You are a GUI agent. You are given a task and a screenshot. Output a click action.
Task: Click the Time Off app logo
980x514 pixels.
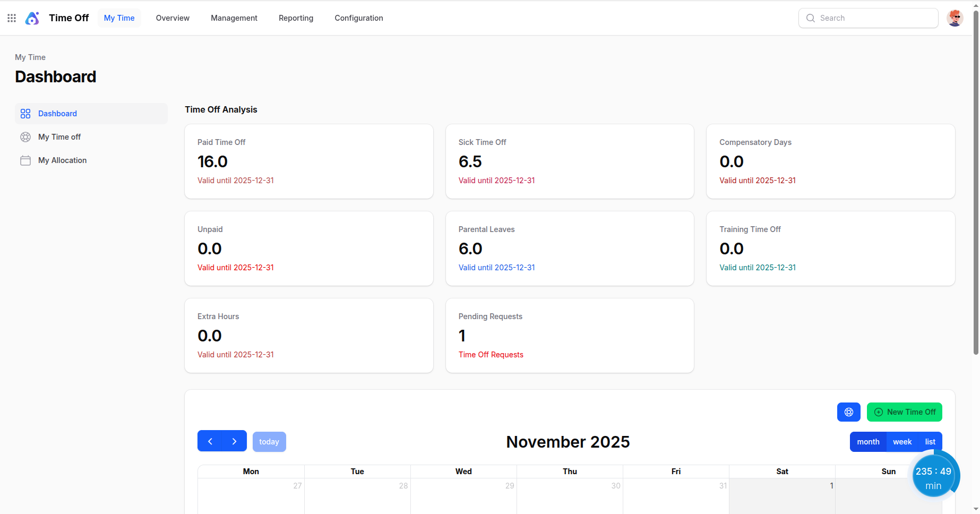coord(32,18)
